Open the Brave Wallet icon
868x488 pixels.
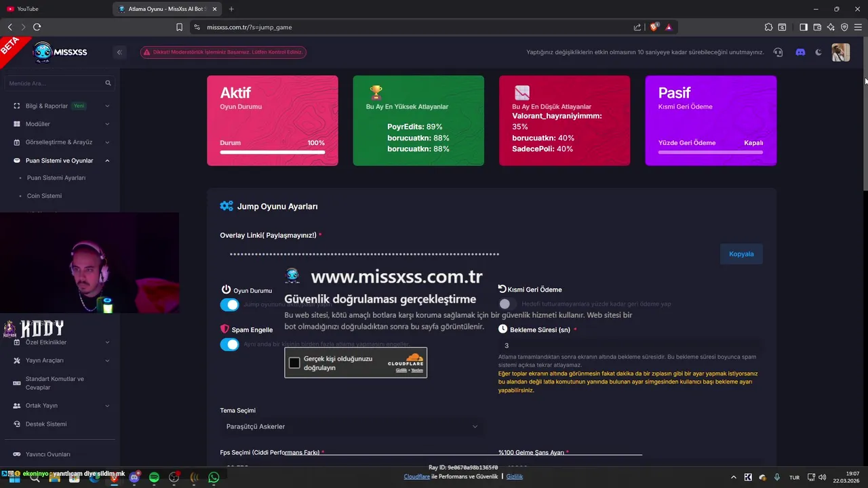(x=817, y=27)
